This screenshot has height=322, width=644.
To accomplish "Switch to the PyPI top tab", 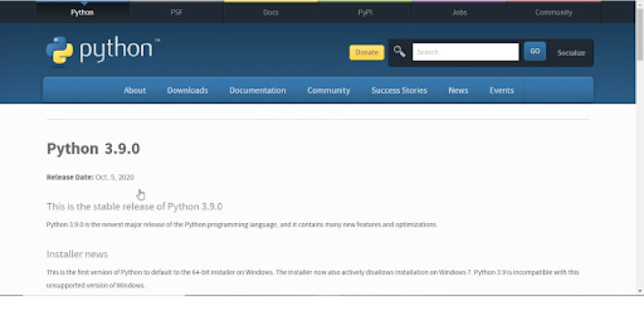I will tap(365, 12).
